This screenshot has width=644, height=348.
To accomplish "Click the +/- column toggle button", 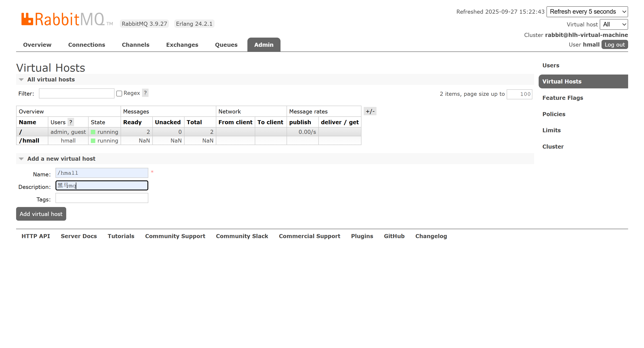I will pyautogui.click(x=370, y=111).
